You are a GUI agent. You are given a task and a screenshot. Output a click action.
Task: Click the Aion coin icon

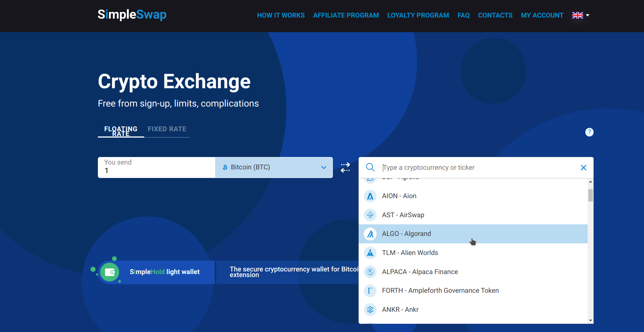tap(370, 196)
